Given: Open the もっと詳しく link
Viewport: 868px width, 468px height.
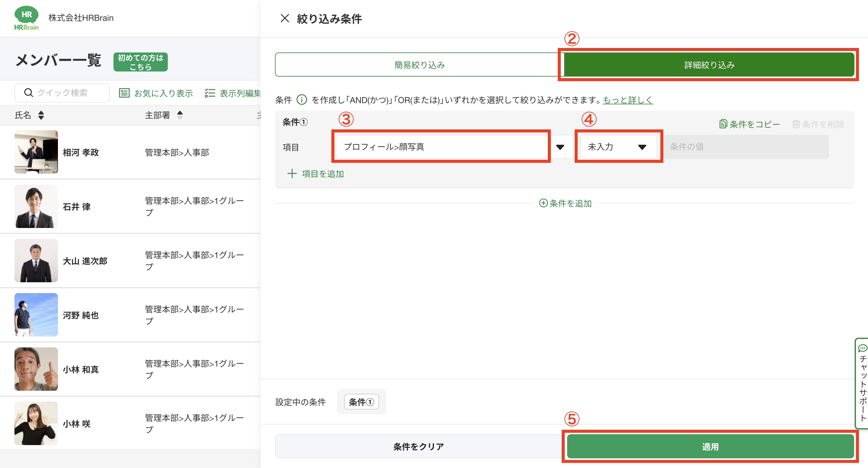Looking at the screenshot, I should coord(627,100).
